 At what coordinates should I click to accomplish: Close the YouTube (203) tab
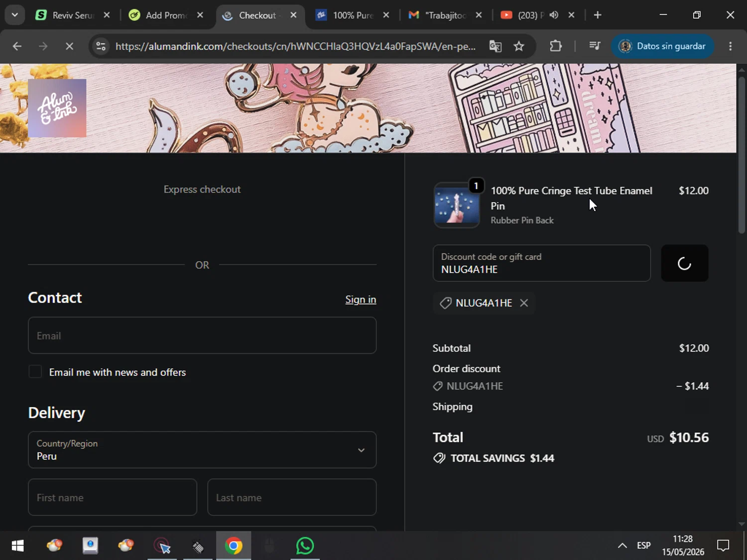(x=572, y=15)
